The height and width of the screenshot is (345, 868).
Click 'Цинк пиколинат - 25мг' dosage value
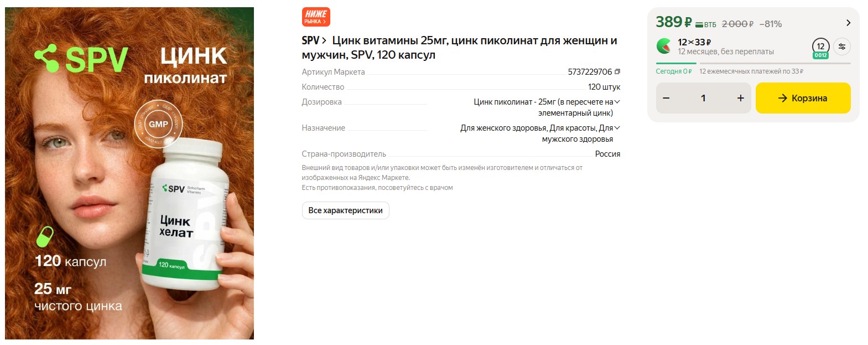pos(514,102)
